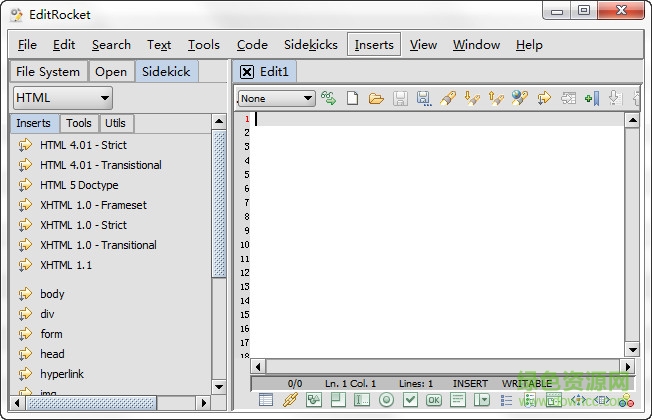
Task: Click the yellow arrow go-to icon in toolbar
Action: 544,98
